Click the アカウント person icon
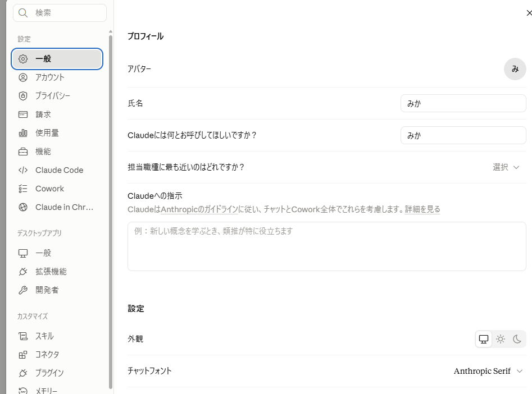The image size is (532, 394). point(23,77)
